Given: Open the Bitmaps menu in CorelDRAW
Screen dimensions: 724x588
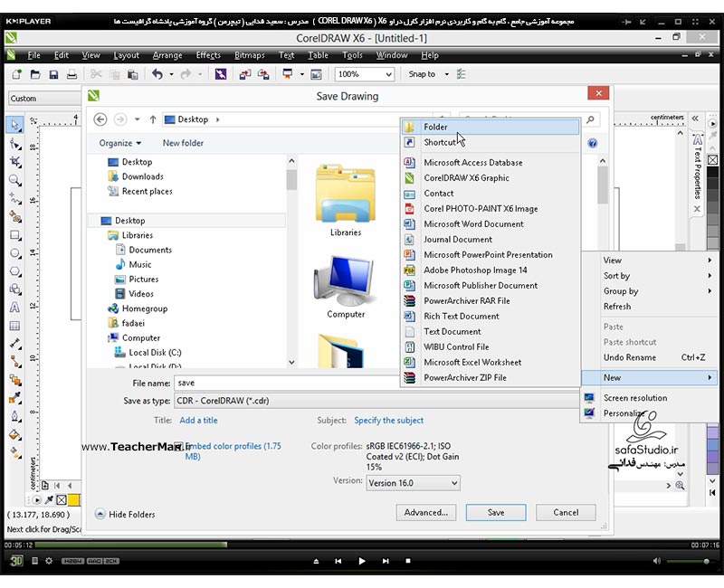Looking at the screenshot, I should (250, 55).
